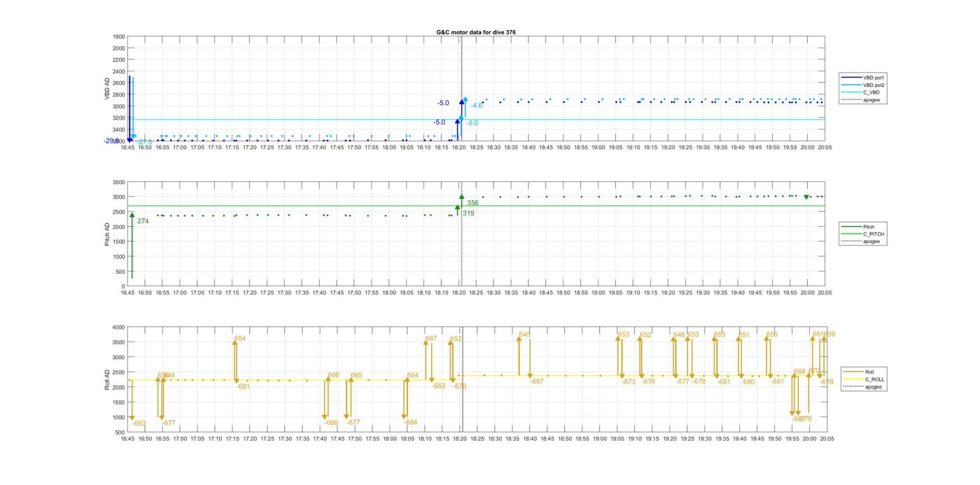Click the "Pitch AD" y-axis label

tap(108, 234)
